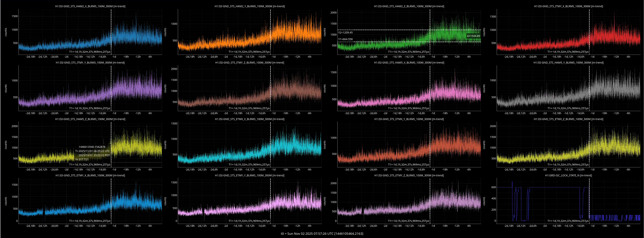Click the ETMY_Z BLRMS plot title
Viewport: 644px width, 238px height.
coord(409,175)
